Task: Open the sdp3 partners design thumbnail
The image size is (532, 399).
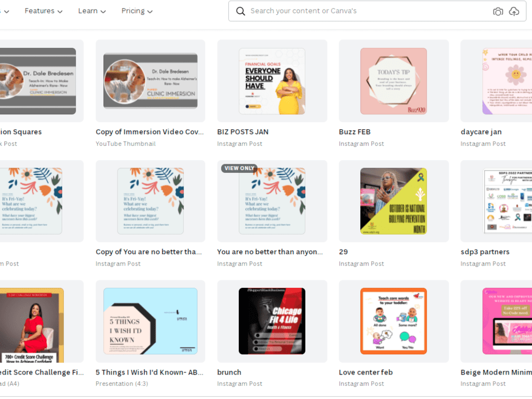Action: [x=496, y=201]
